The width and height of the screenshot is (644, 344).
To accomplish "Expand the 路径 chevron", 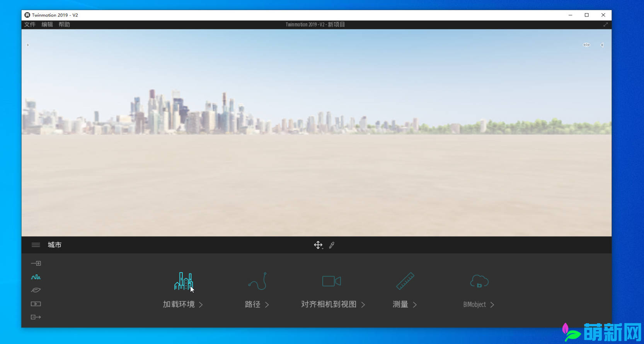I will (267, 305).
